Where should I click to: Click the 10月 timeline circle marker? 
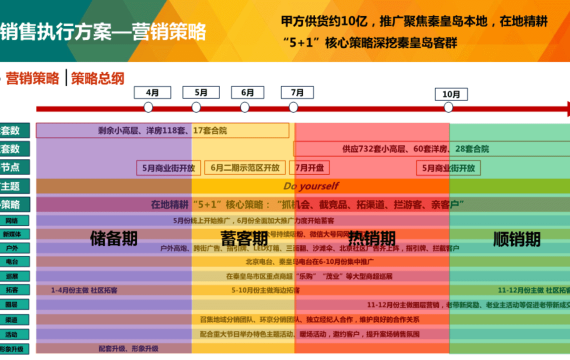pyautogui.click(x=449, y=108)
